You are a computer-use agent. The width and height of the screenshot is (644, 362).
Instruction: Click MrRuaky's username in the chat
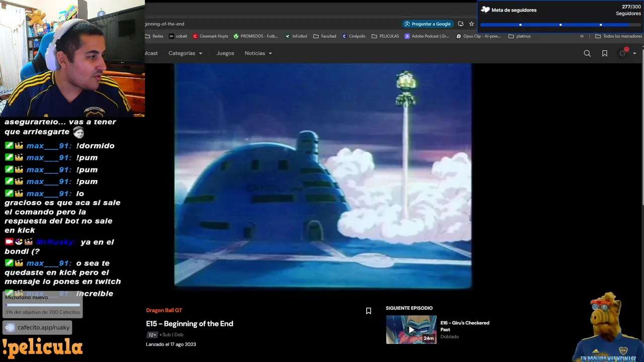pos(56,242)
